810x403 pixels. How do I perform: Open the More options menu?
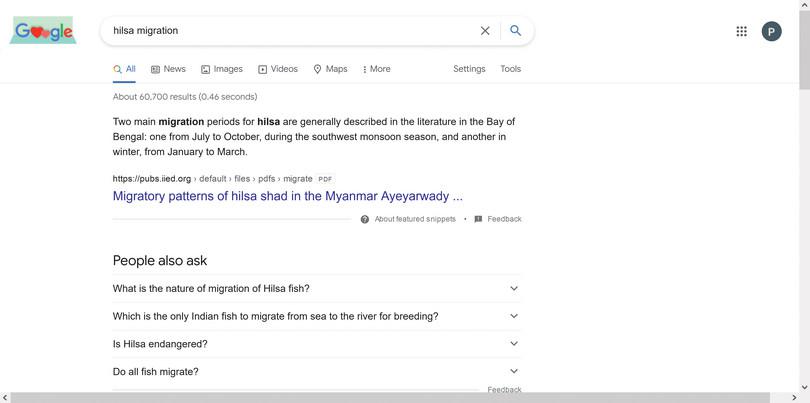click(x=377, y=69)
